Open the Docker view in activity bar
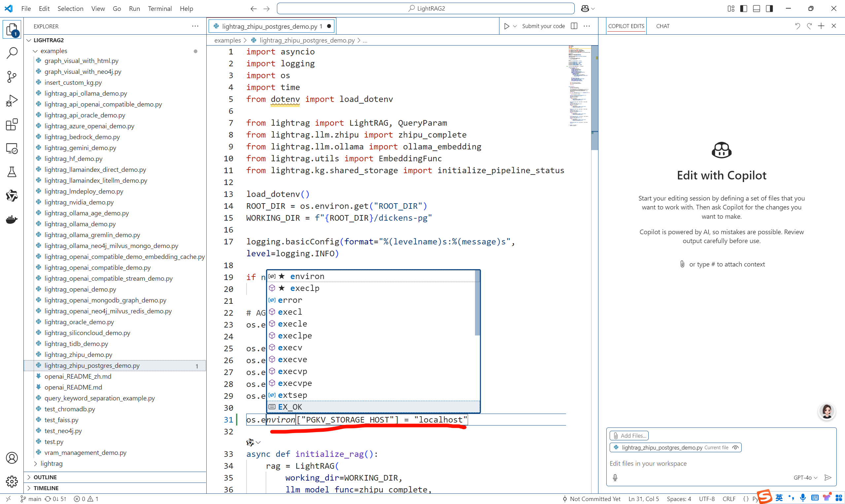This screenshot has width=845, height=504. pyautogui.click(x=12, y=219)
